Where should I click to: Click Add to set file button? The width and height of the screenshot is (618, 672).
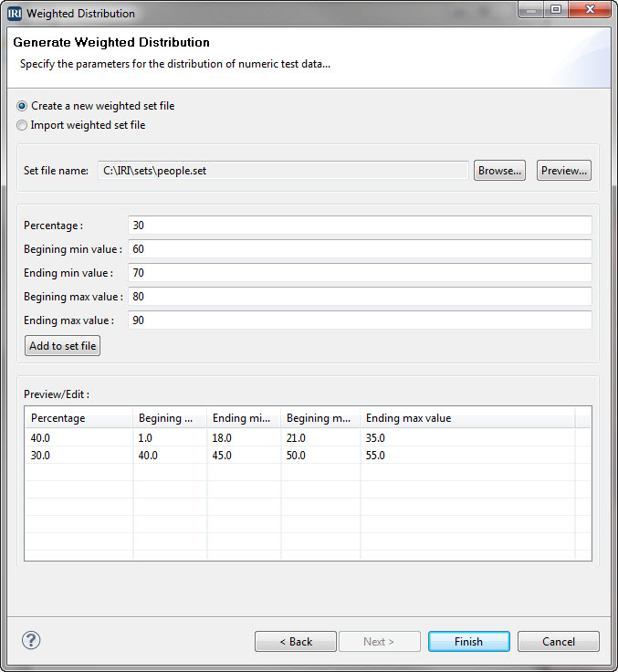[x=62, y=346]
